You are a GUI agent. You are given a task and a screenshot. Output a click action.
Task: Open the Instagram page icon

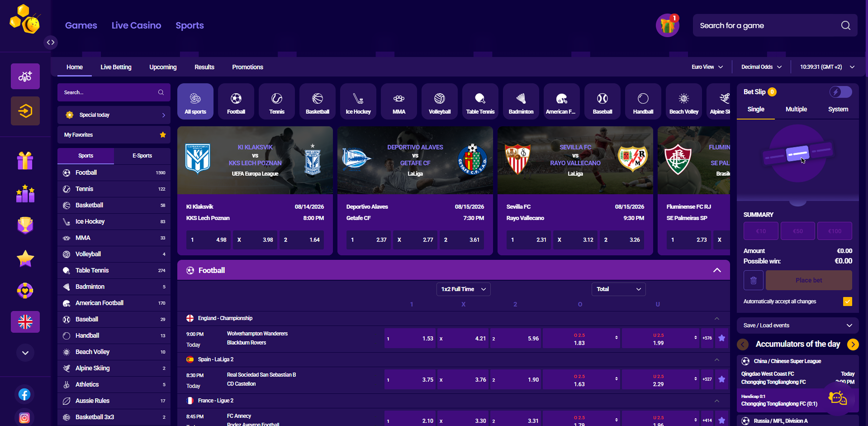tap(24, 418)
